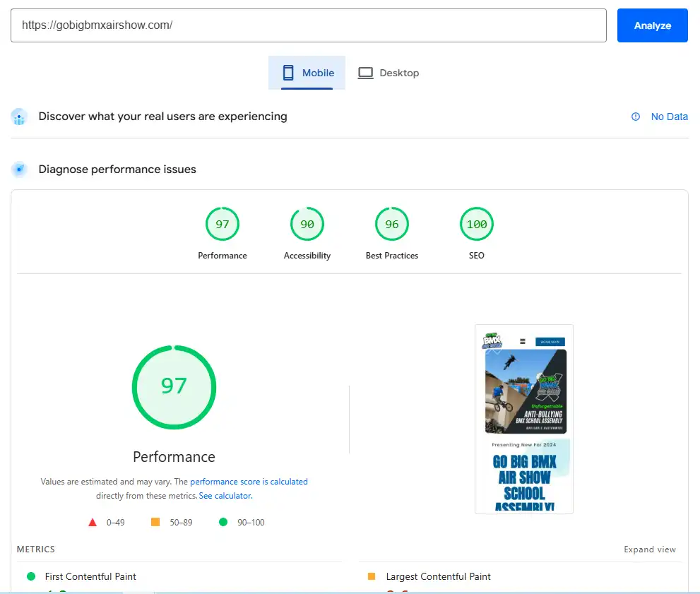The image size is (700, 594).
Task: Click the orange Largest Contentful Paint indicator
Action: 372,576
